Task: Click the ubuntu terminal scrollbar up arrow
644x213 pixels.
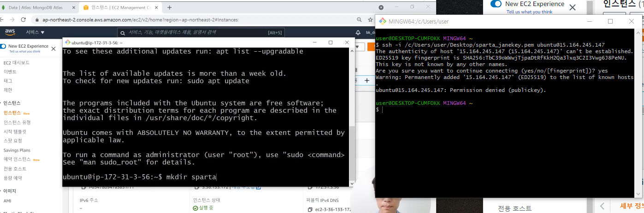Action: pos(352,50)
